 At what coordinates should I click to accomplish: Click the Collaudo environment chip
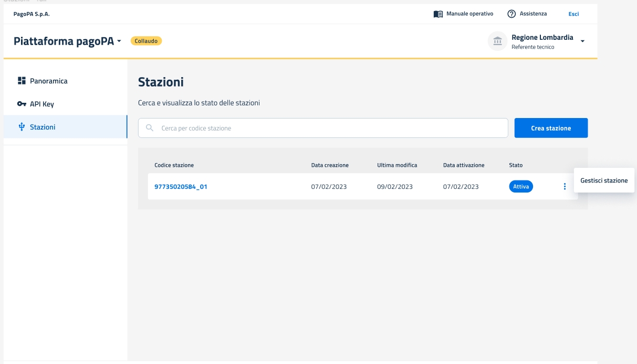[146, 41]
